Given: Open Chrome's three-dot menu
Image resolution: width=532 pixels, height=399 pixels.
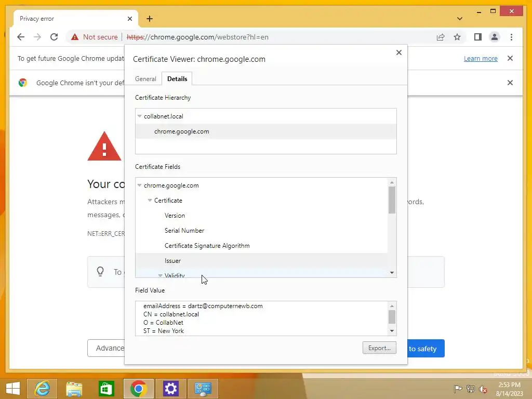Looking at the screenshot, I should tap(511, 37).
